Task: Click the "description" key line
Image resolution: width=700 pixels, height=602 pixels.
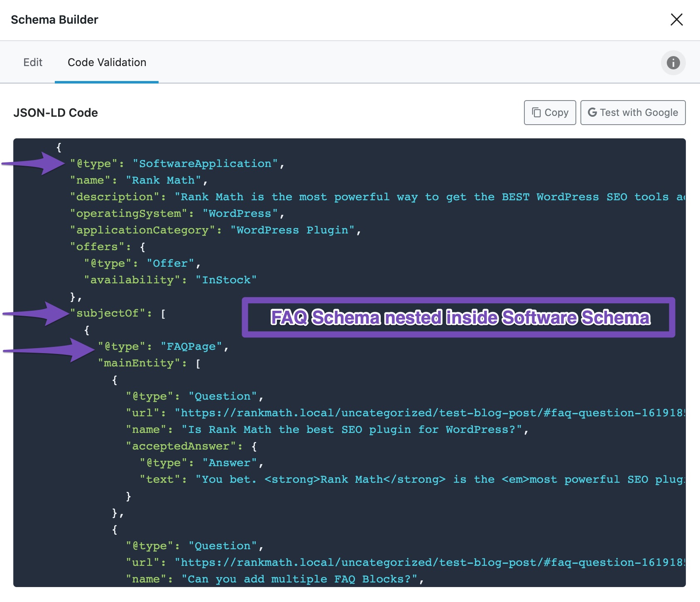Action: (377, 197)
